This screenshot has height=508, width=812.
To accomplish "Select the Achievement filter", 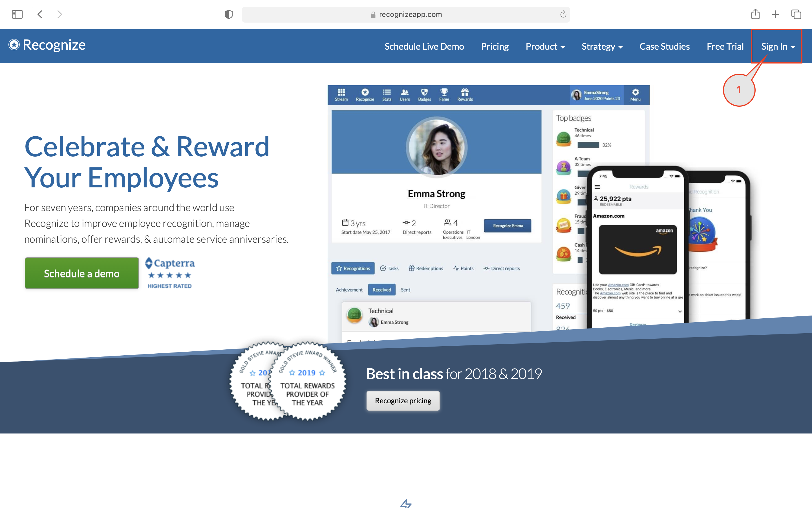I will point(349,290).
